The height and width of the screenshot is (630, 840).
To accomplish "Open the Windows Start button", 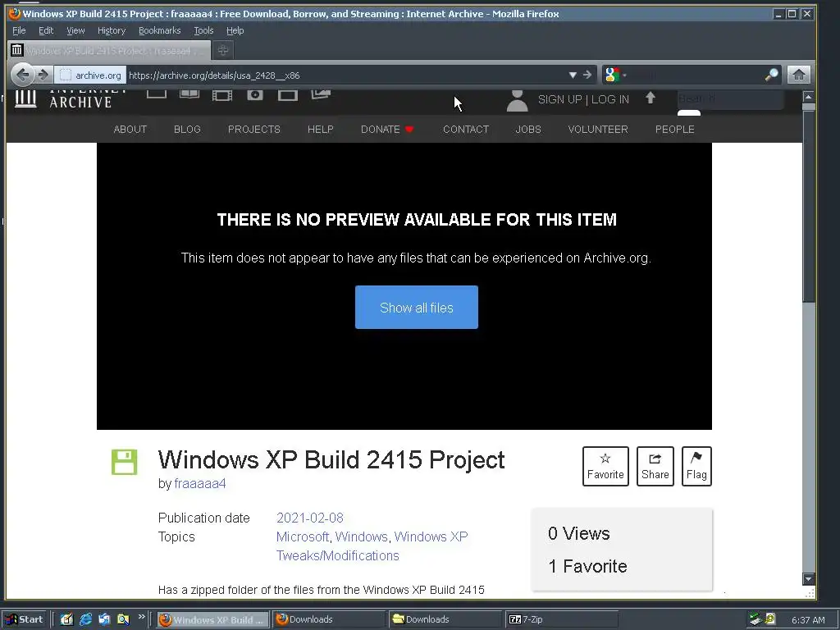I will [25, 619].
